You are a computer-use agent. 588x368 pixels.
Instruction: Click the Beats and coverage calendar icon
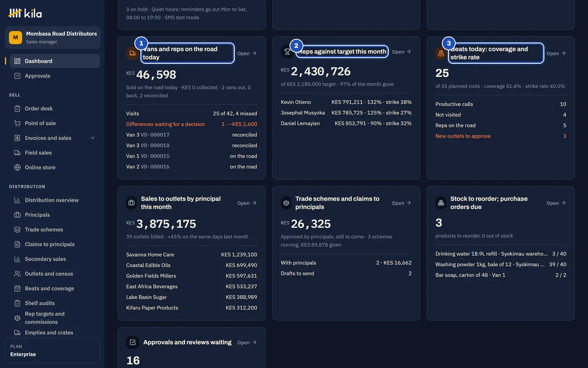point(17,288)
